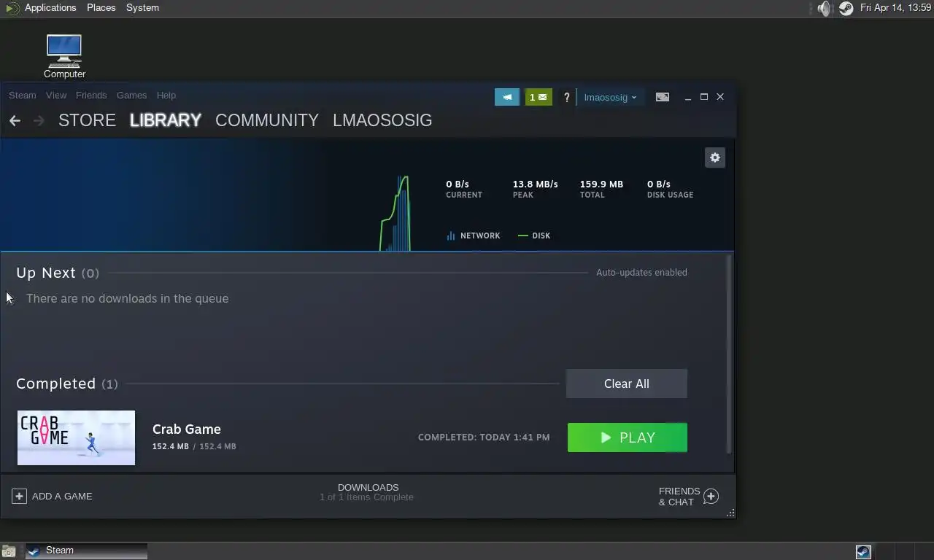Screen dimensions: 934x560
Task: Open the inbox envelope notification
Action: [x=539, y=97]
